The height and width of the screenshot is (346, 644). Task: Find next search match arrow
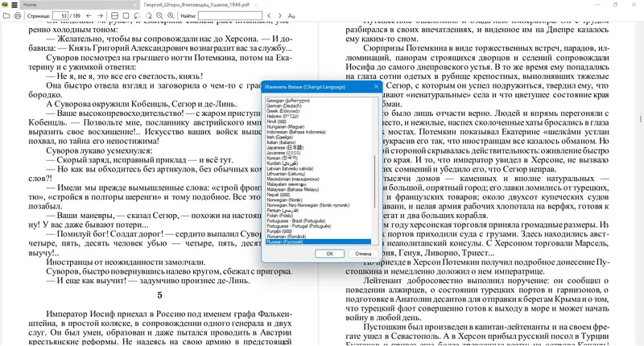coord(280,15)
